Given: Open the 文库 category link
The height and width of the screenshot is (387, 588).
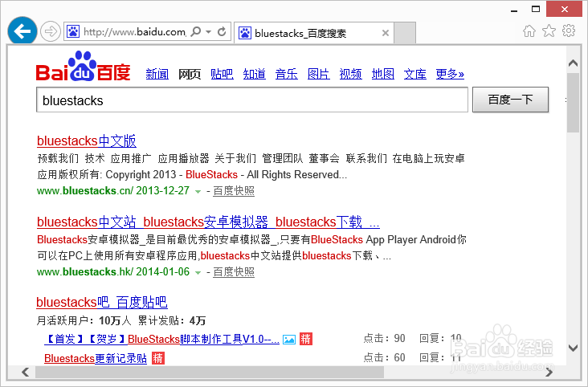Looking at the screenshot, I should pyautogui.click(x=415, y=74).
